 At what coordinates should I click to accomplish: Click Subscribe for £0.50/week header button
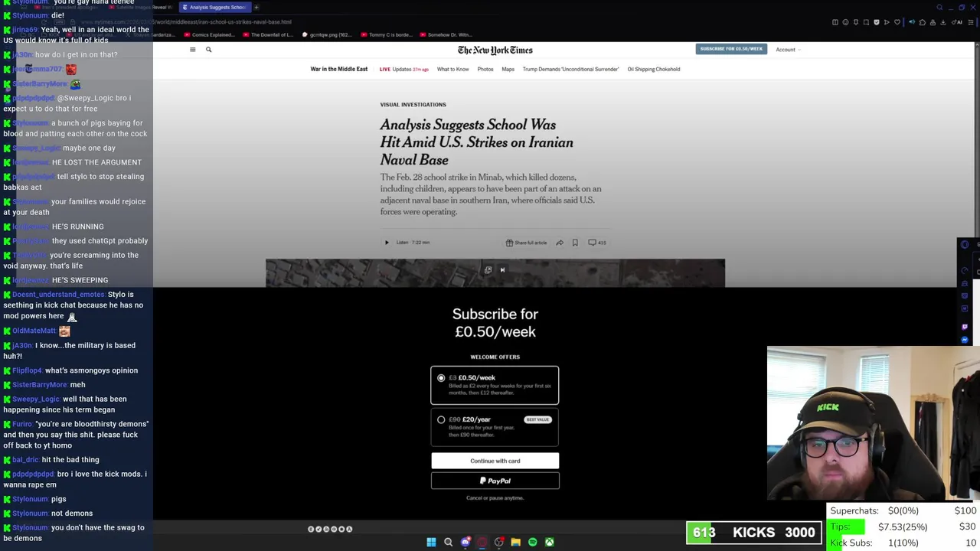(731, 49)
